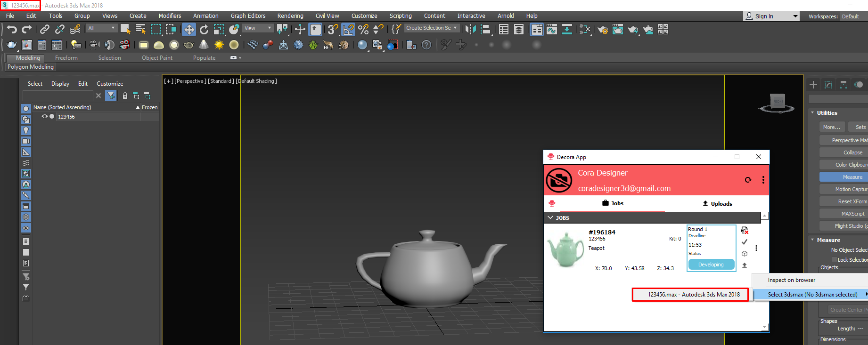This screenshot has height=345, width=868.
Task: Toggle Angle Snap in main toolbar
Action: pos(348,30)
